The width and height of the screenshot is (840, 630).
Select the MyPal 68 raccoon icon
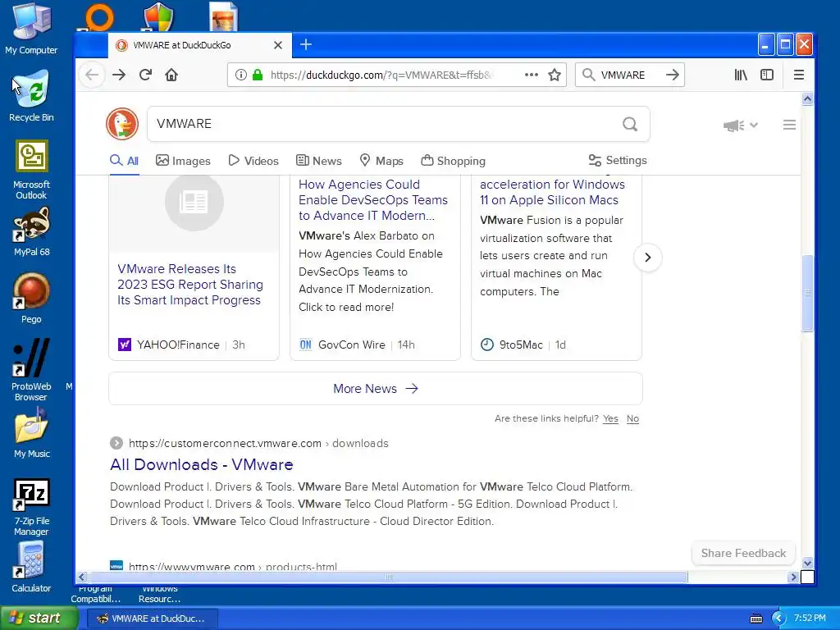31,232
